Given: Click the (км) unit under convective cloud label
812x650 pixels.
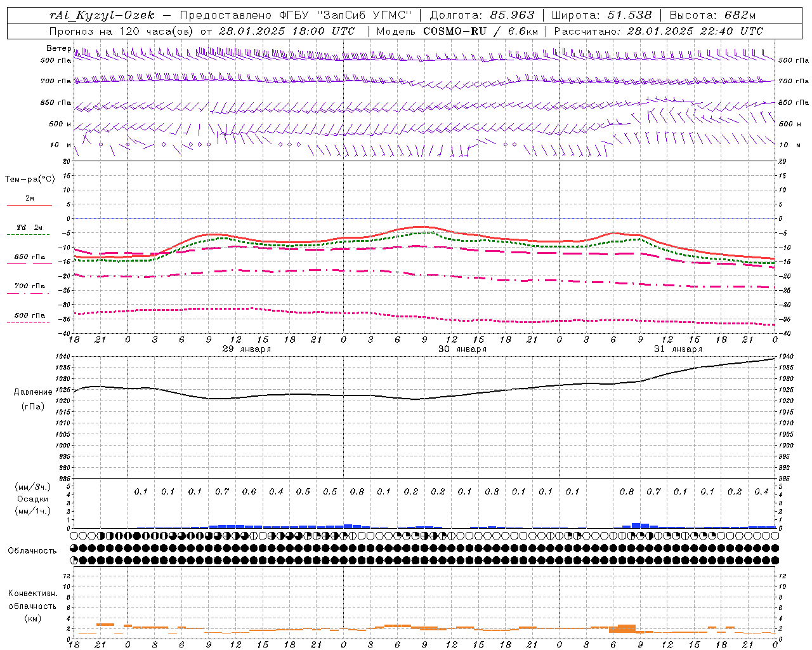Looking at the screenshot, I should tap(33, 618).
